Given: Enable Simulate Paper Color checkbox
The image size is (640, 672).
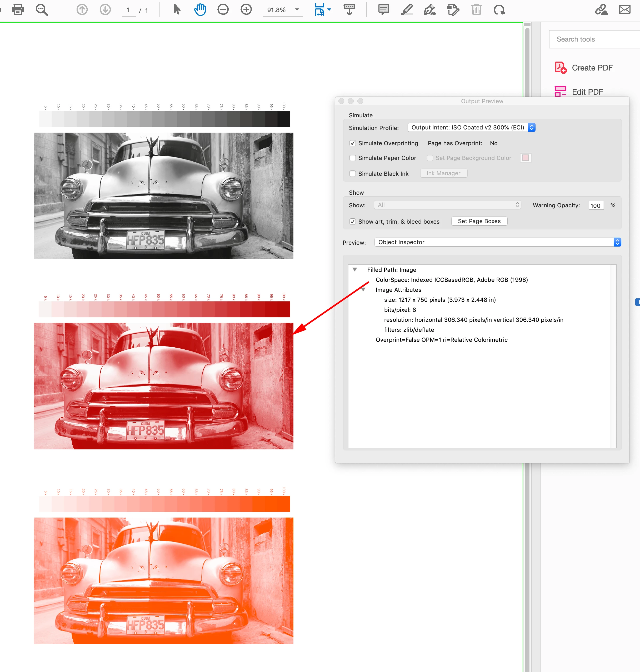Looking at the screenshot, I should [x=353, y=158].
